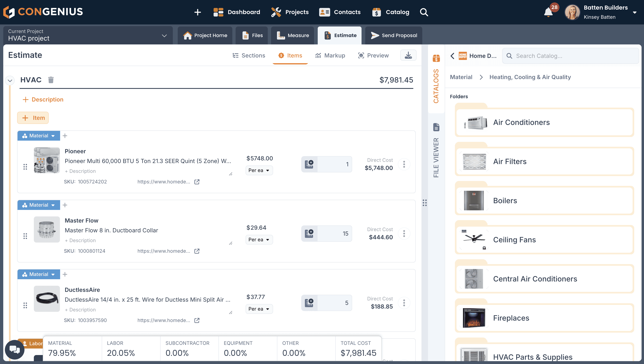Add sub-item plus next to Master Flow Material tag
Screen dimensions: 644x364
pyautogui.click(x=65, y=205)
